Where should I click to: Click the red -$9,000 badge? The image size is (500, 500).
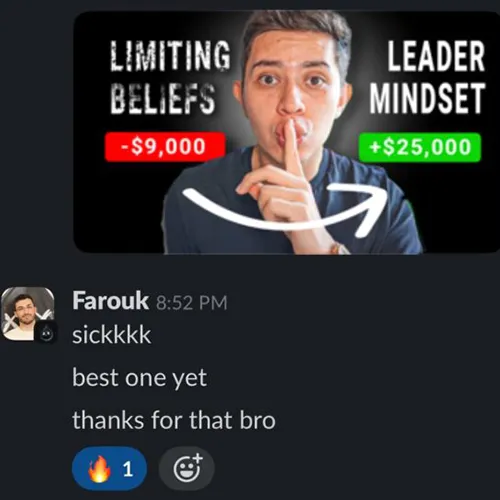point(165,147)
